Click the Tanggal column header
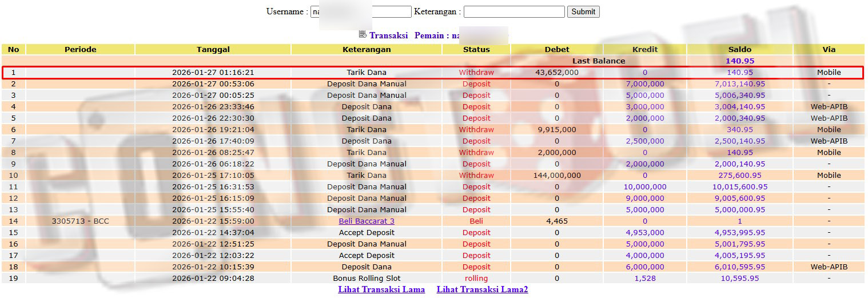 (x=213, y=49)
